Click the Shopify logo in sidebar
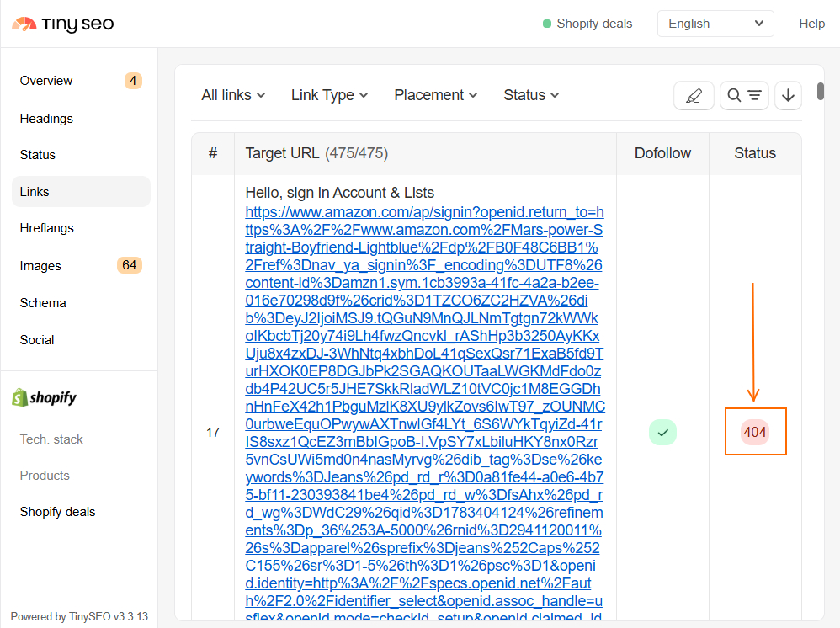Image resolution: width=840 pixels, height=628 pixels. 45,397
